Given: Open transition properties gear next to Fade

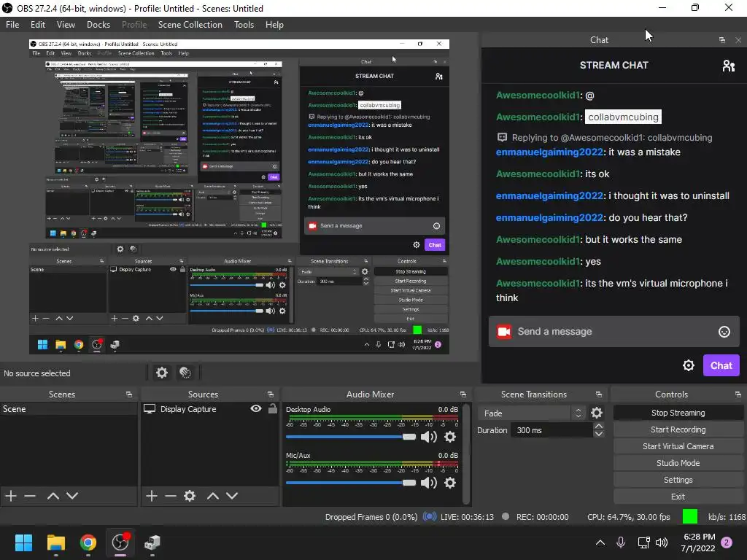Looking at the screenshot, I should click(597, 413).
